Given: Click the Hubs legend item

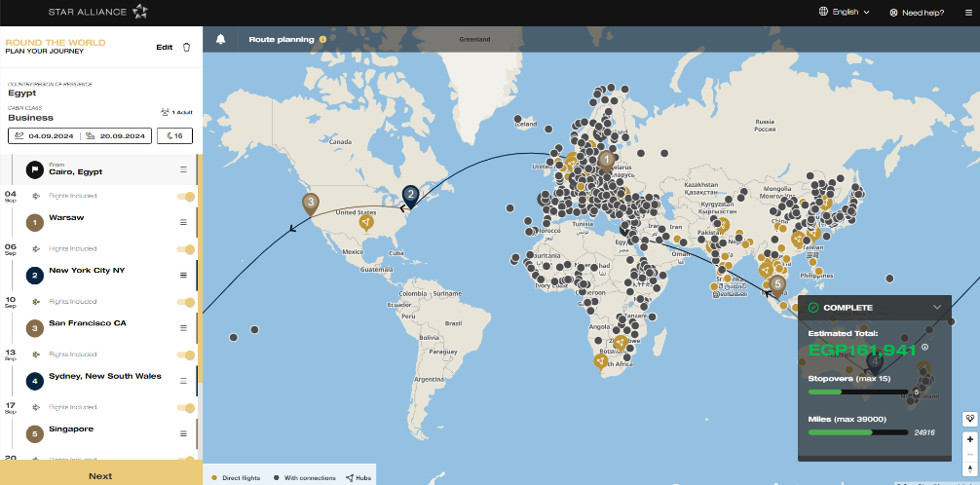Looking at the screenshot, I should click(358, 478).
